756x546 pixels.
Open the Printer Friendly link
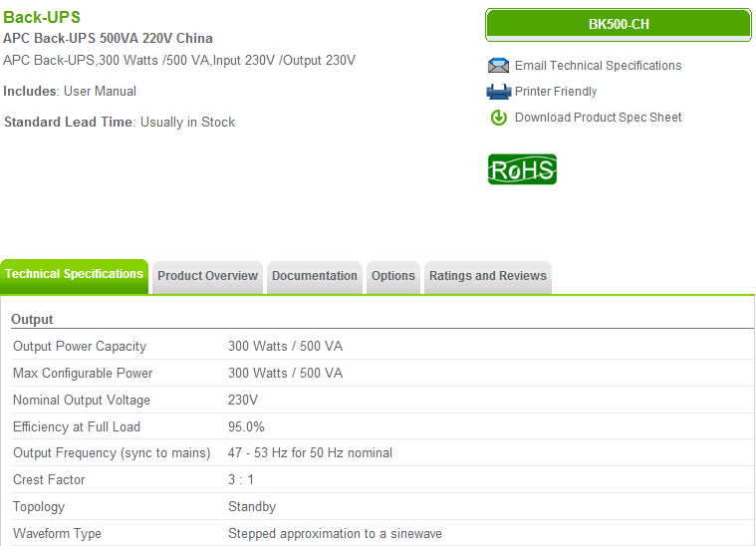point(556,92)
